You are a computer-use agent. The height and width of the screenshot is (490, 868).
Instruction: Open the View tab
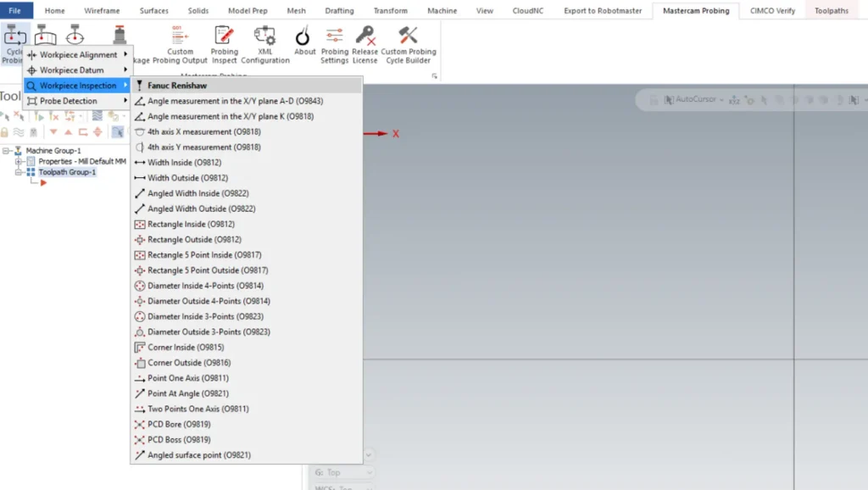click(x=484, y=10)
